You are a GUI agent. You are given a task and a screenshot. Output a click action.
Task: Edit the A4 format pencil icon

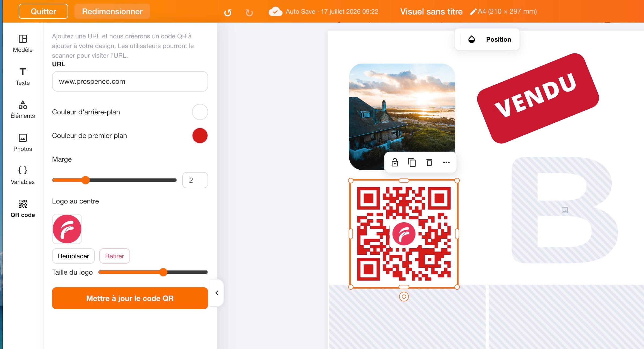point(473,12)
